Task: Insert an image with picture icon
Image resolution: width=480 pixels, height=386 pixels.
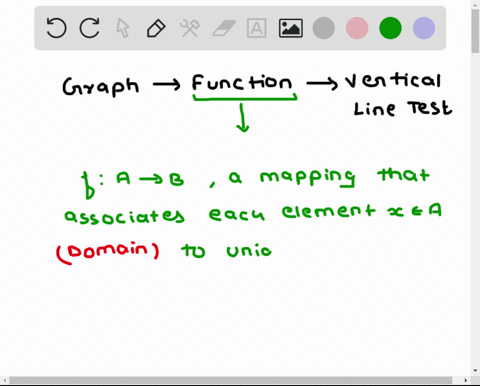Action: (291, 28)
